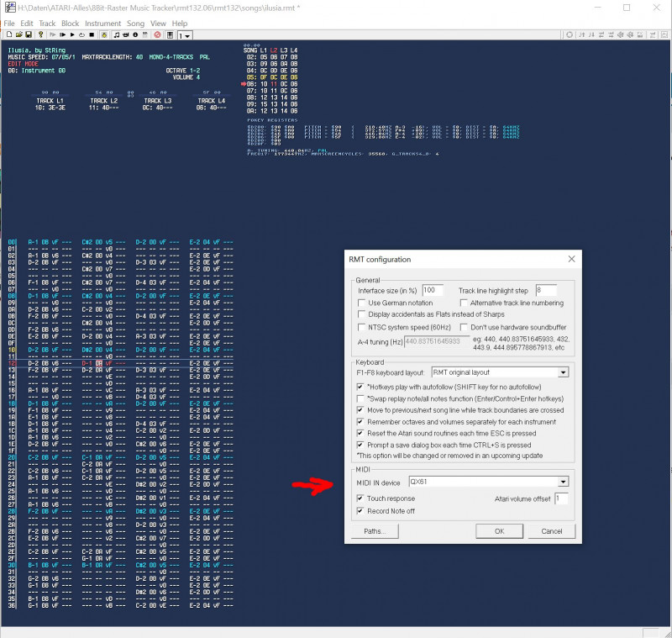
Task: Open the Paths dialog
Action: (x=375, y=530)
